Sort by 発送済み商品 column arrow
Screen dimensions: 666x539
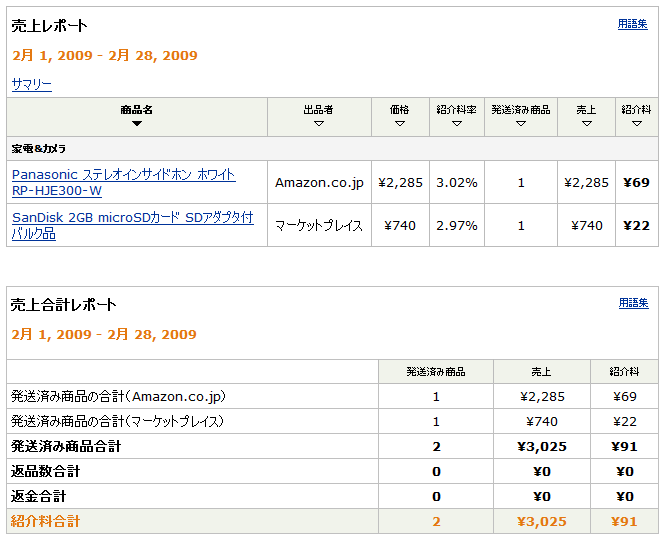(521, 124)
